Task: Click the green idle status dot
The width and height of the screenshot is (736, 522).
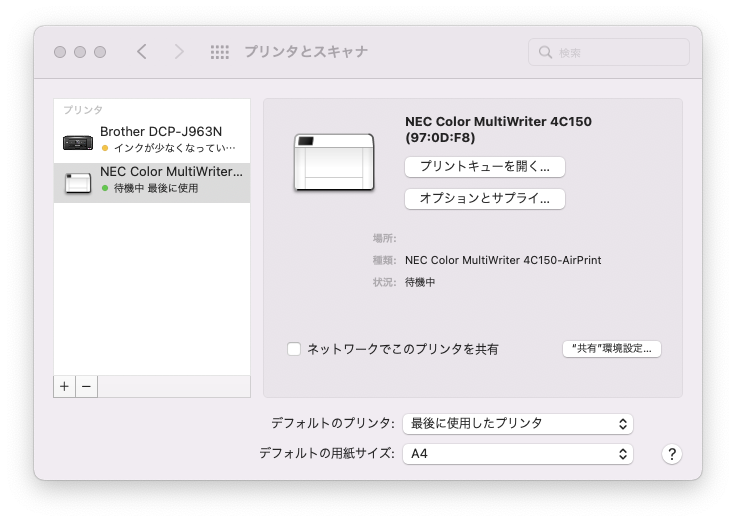Action: pos(105,188)
